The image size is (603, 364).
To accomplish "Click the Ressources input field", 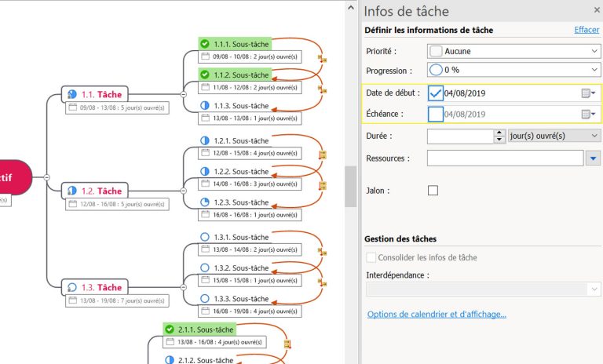I will click(504, 158).
